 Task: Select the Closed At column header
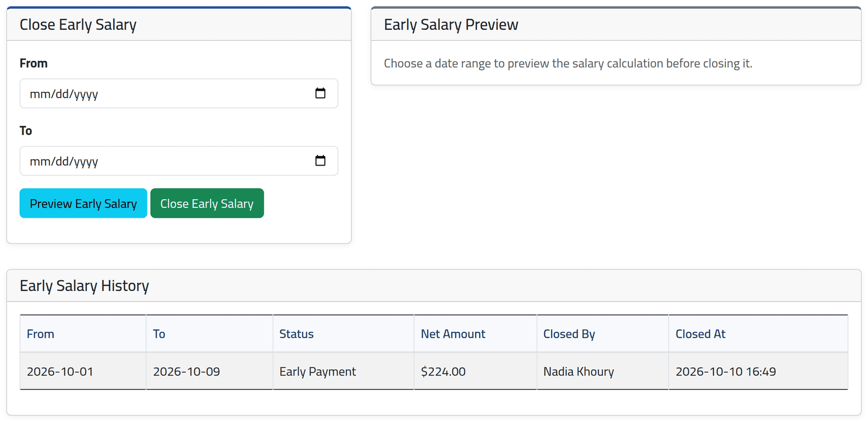tap(758, 334)
